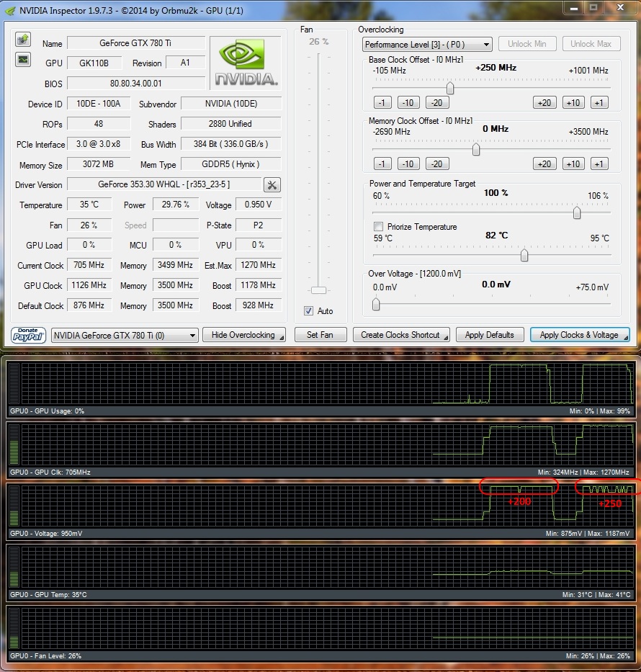
Task: Click the Apply Defaults button
Action: pos(490,335)
